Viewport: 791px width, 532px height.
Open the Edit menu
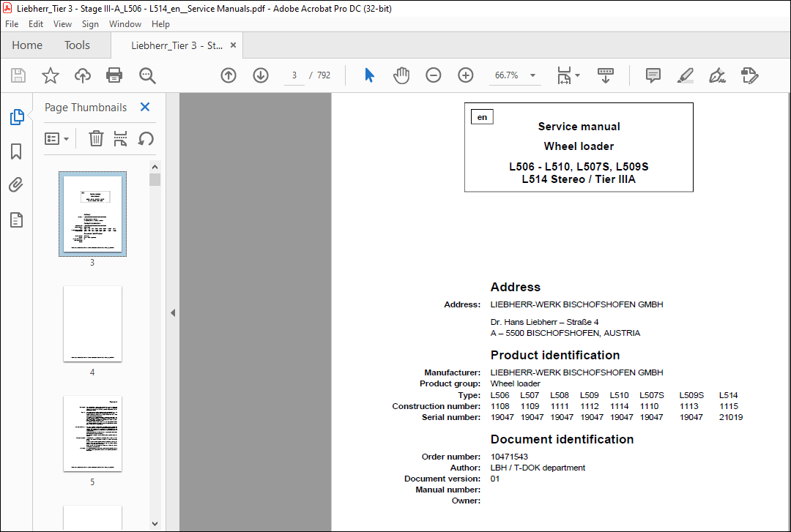[x=36, y=23]
